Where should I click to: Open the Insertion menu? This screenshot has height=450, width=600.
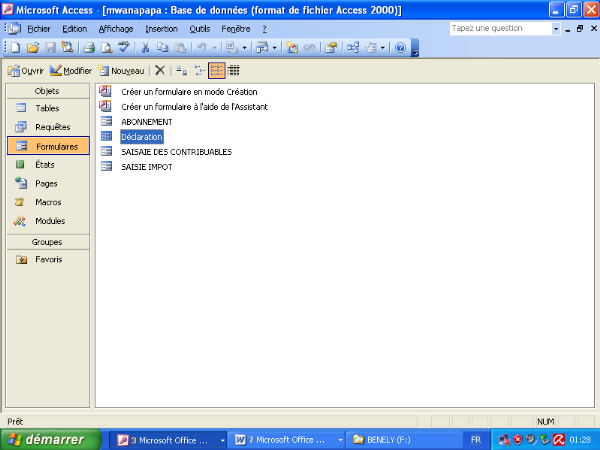(x=161, y=29)
